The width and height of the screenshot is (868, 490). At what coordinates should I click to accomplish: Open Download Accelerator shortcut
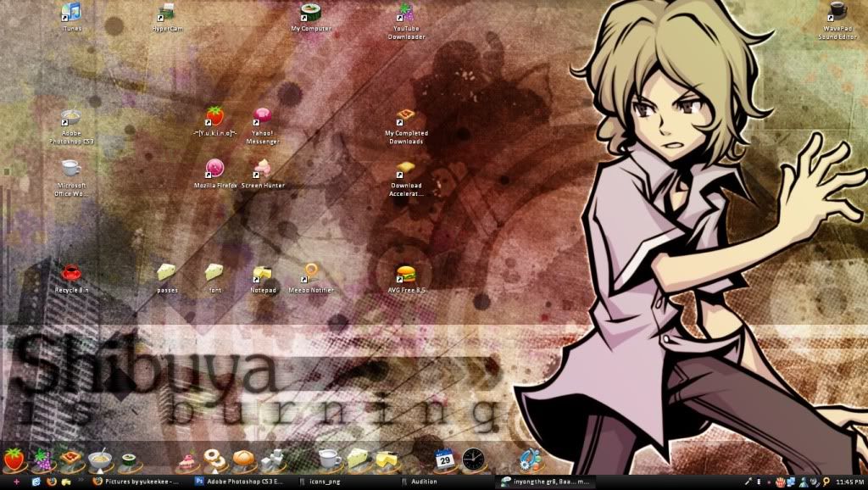click(406, 178)
